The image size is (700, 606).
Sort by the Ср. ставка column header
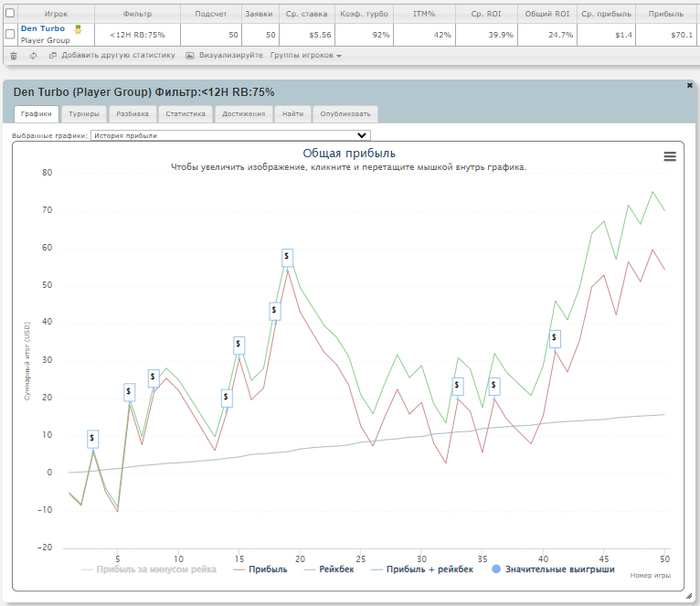[307, 14]
